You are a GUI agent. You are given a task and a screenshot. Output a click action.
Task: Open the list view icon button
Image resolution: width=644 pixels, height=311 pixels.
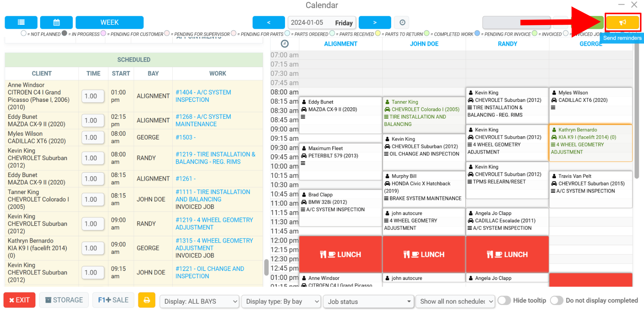(x=21, y=22)
